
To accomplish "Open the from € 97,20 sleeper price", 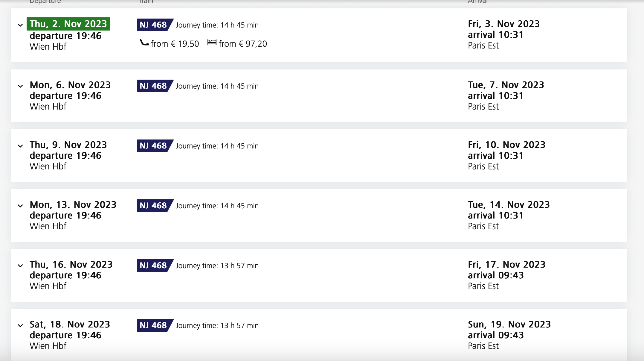I will click(x=243, y=44).
